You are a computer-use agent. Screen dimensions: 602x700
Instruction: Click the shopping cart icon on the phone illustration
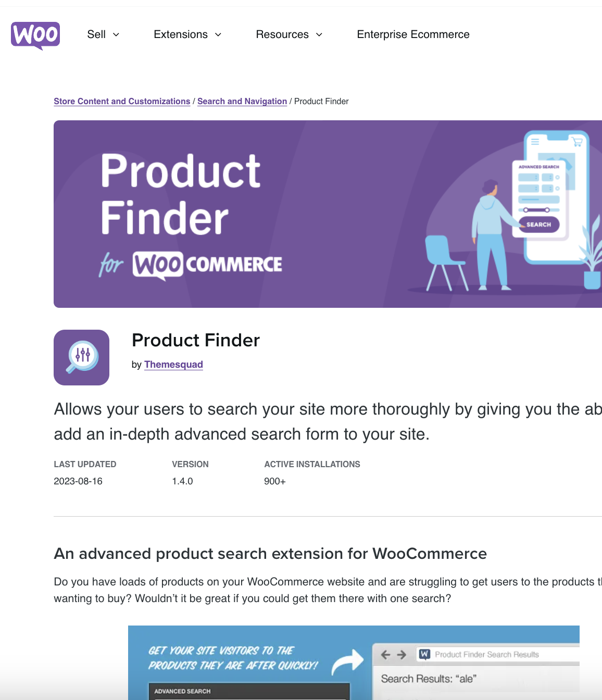(578, 141)
